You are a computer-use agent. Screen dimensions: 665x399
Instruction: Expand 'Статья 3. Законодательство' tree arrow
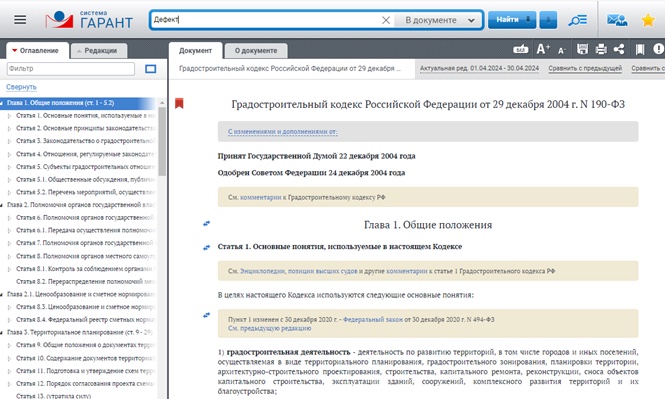pos(9,141)
